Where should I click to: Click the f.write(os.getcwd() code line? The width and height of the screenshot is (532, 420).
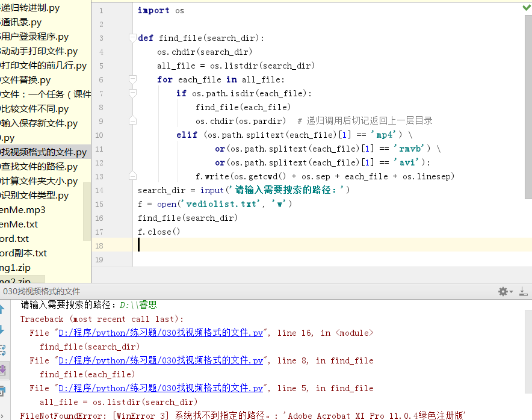point(325,176)
